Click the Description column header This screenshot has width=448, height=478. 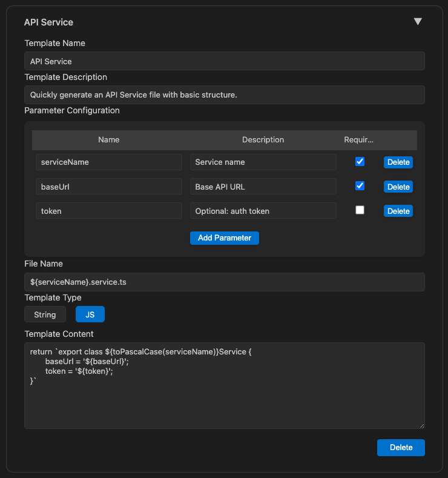pyautogui.click(x=263, y=139)
